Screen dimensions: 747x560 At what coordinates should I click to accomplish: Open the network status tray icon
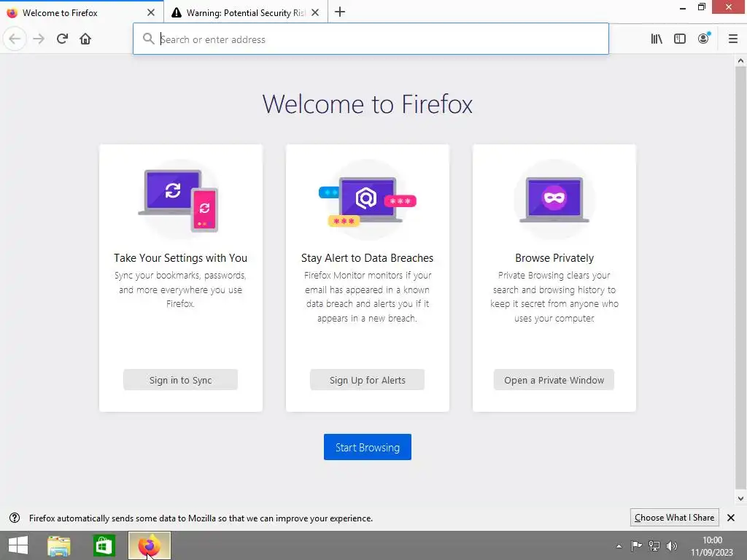654,545
